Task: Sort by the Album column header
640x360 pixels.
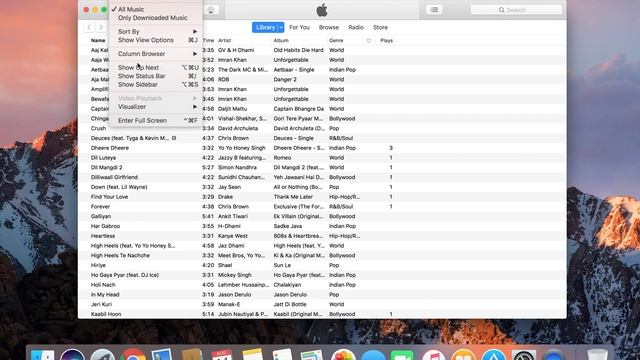Action: tap(281, 40)
